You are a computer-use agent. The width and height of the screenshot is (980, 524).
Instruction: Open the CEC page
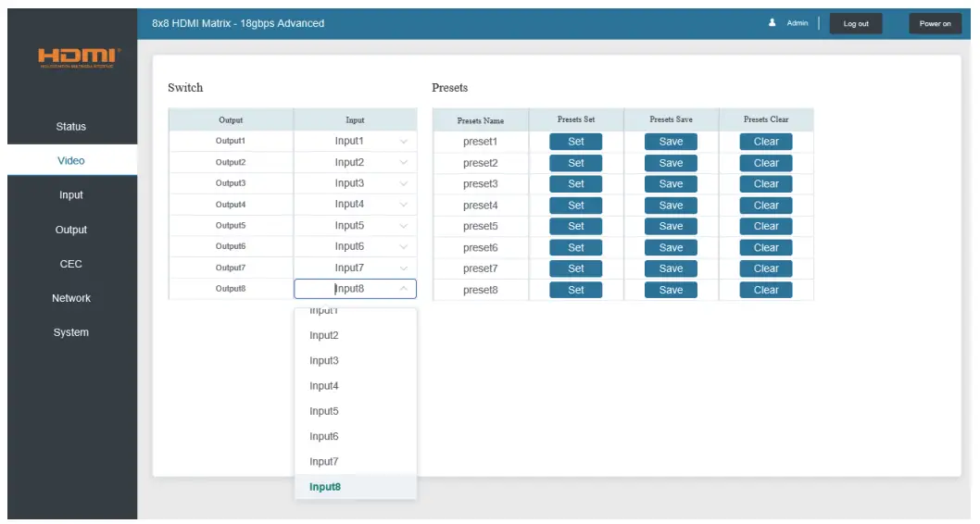(71, 264)
